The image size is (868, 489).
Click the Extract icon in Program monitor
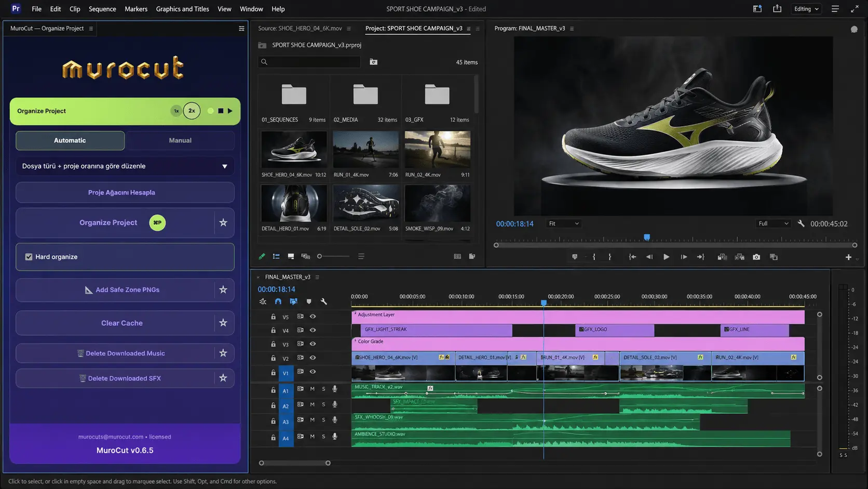[740, 257]
